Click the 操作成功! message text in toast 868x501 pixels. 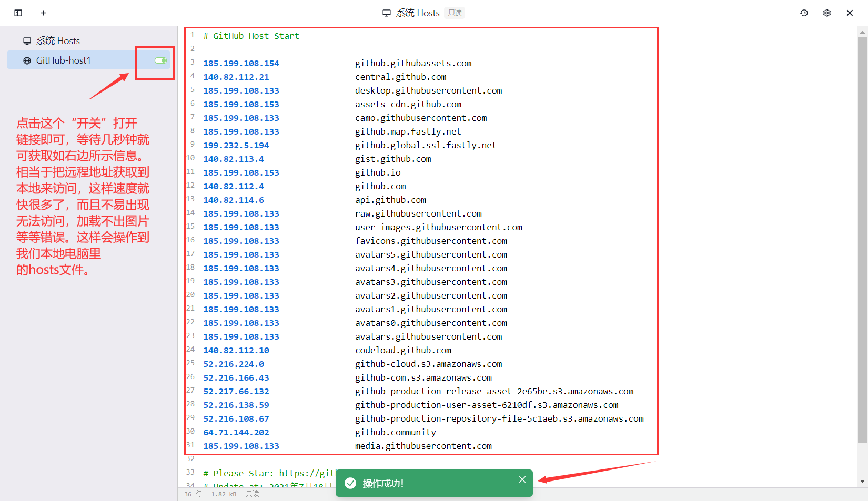tap(383, 483)
